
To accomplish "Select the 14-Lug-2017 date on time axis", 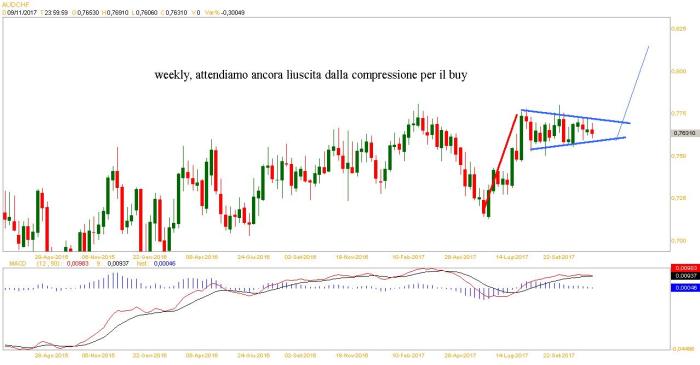I will click(512, 257).
